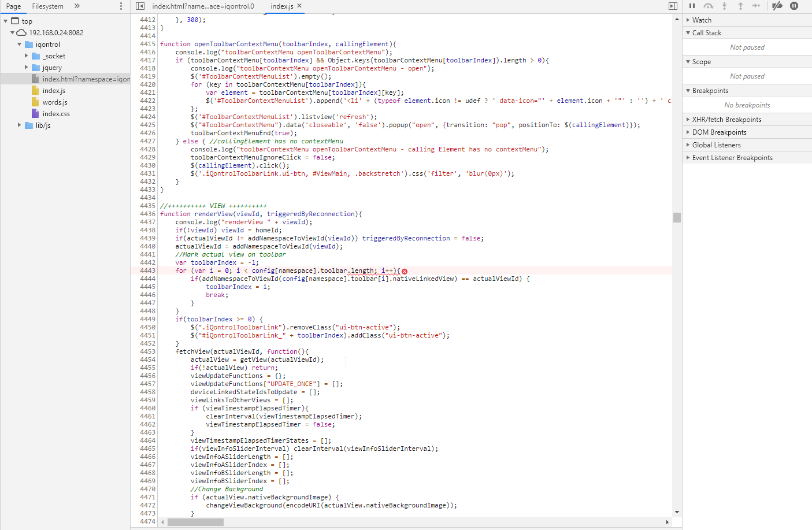The image size is (812, 530).
Task: Click the Step into next function icon
Action: [724, 6]
